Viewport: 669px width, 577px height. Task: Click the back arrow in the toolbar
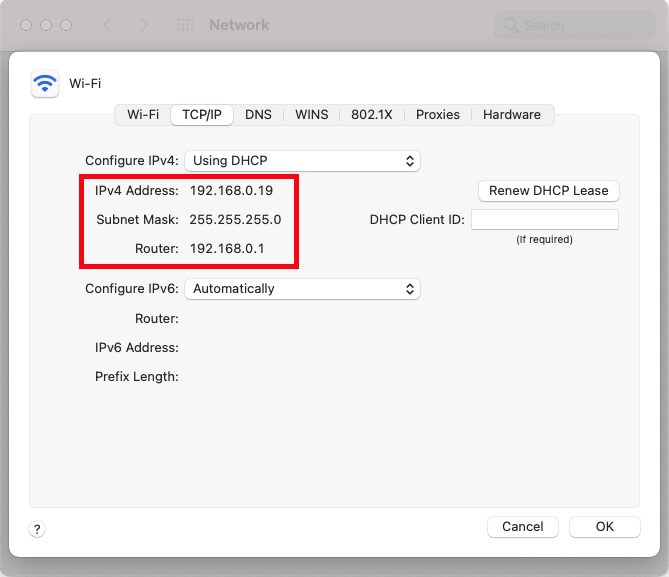[x=108, y=25]
